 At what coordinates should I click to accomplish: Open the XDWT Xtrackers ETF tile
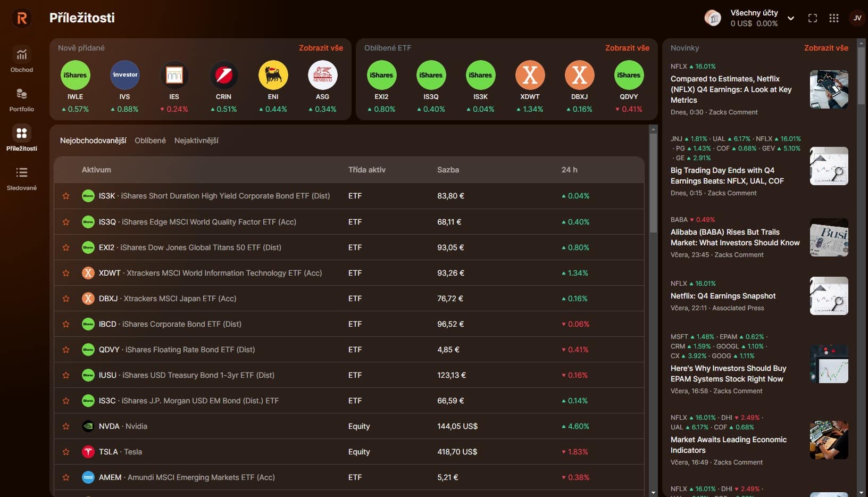point(530,76)
